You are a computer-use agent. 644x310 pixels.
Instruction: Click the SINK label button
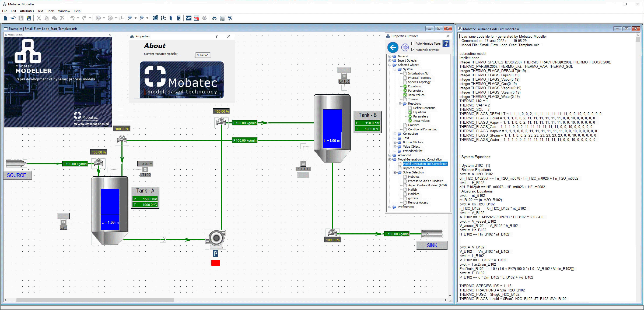tap(432, 245)
